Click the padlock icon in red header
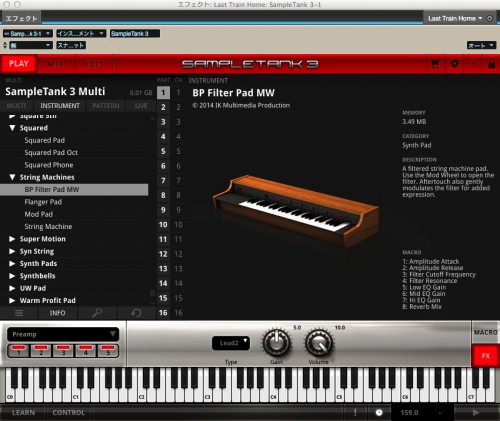This screenshot has width=500, height=421. [x=491, y=64]
